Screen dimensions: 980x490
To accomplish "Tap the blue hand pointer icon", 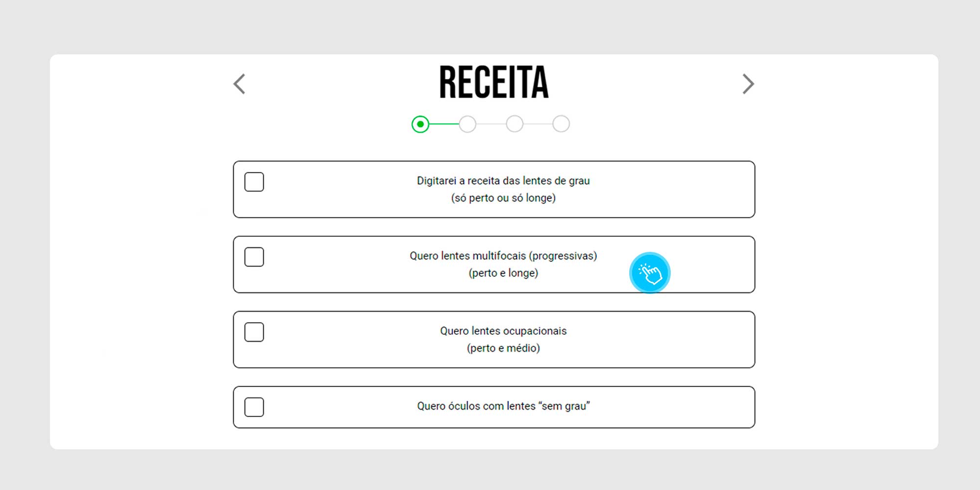I will coord(650,273).
